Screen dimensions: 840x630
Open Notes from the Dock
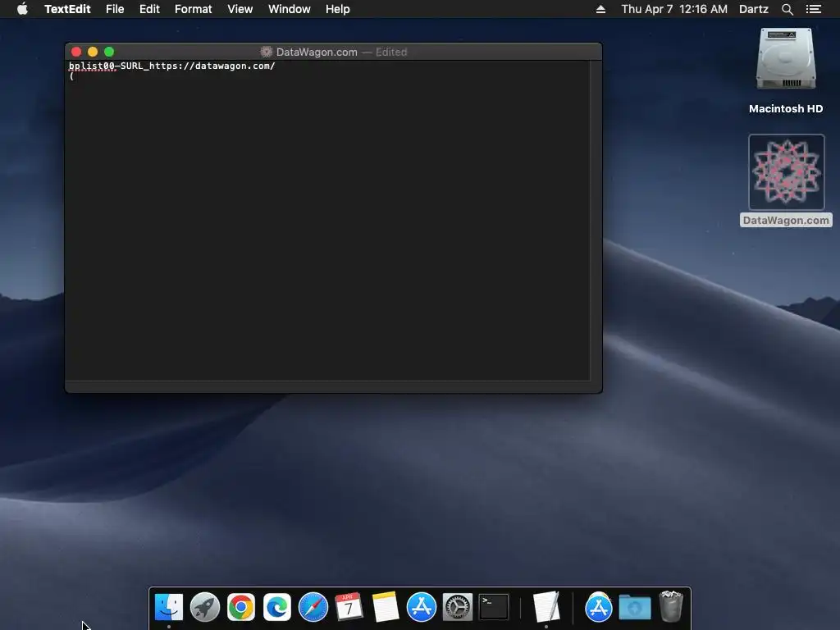pos(386,607)
